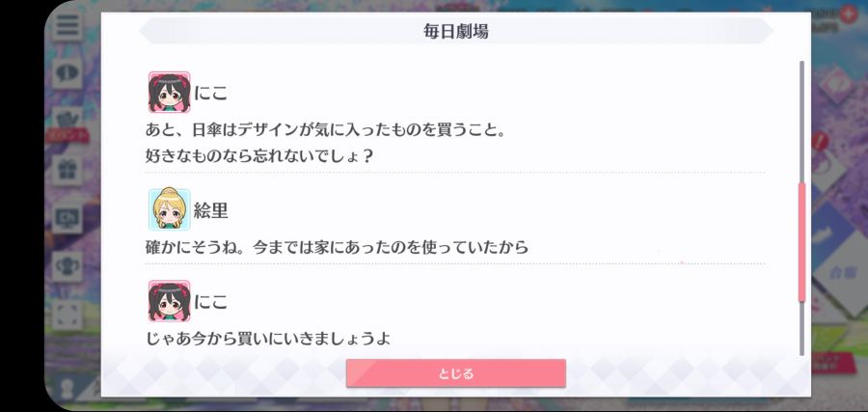Image resolution: width=868 pixels, height=412 pixels.
Task: Open the trophy icon in sidebar
Action: click(68, 266)
